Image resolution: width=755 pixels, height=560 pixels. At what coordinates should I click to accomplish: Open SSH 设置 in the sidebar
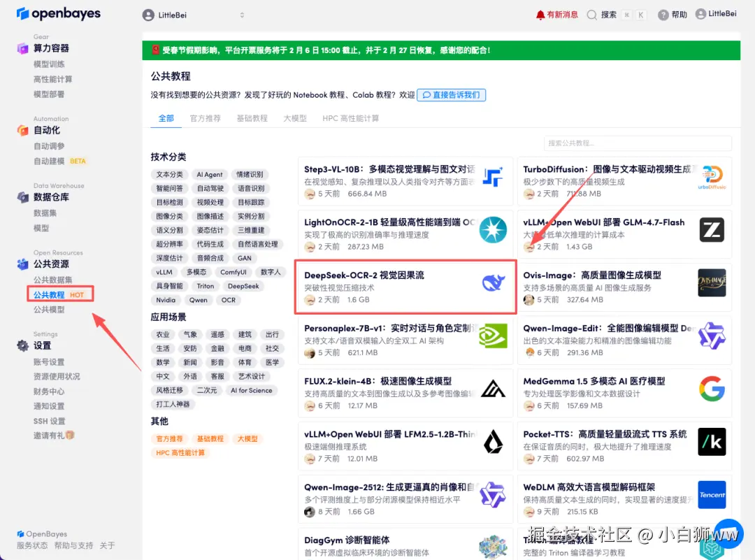[49, 421]
